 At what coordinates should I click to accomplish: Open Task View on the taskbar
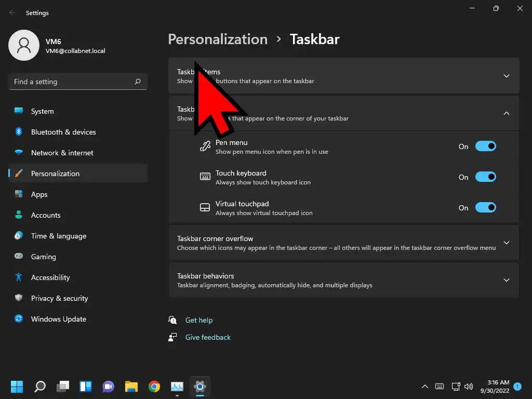click(x=63, y=387)
